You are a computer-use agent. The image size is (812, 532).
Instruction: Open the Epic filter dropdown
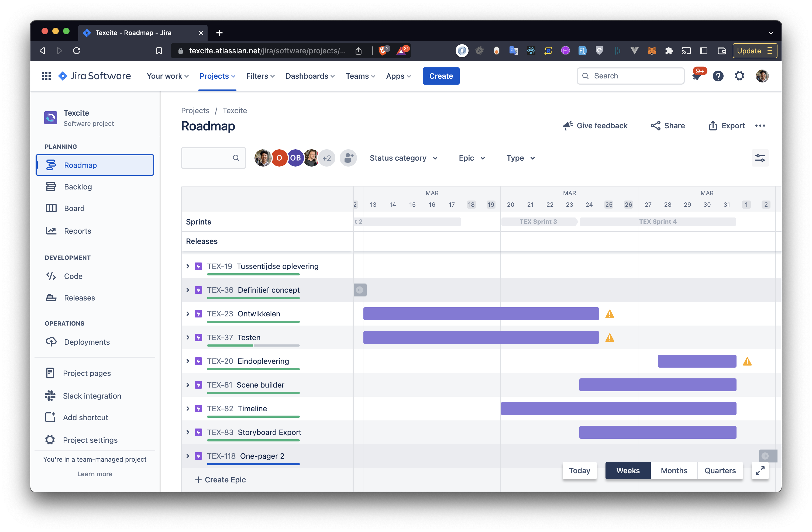472,158
